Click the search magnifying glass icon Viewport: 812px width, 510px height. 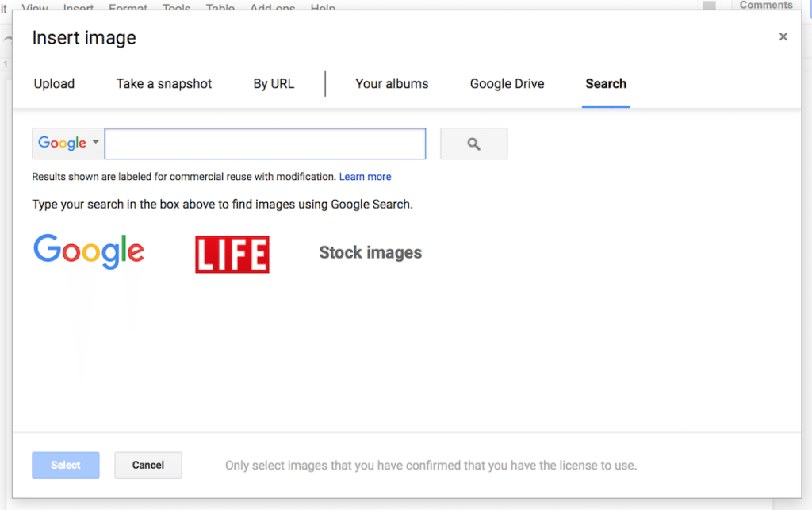tap(473, 144)
